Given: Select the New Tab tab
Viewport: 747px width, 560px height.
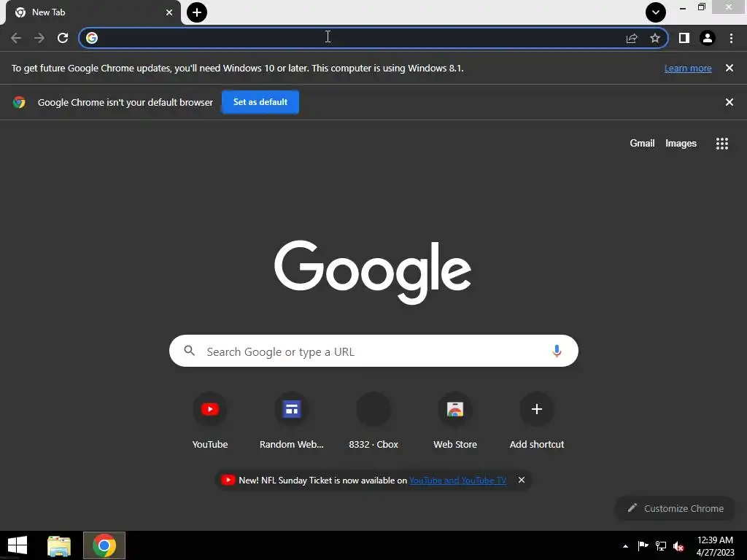Looking at the screenshot, I should tap(93, 12).
